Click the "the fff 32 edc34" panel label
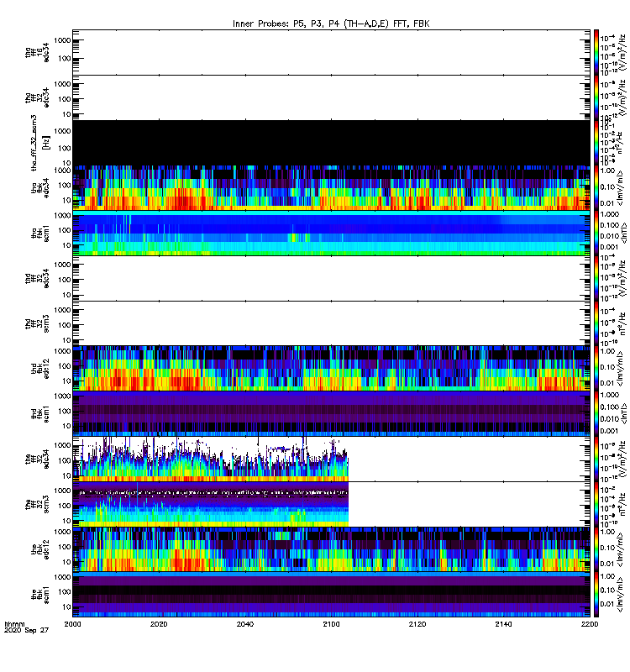This screenshot has width=630, height=672. coord(37,459)
